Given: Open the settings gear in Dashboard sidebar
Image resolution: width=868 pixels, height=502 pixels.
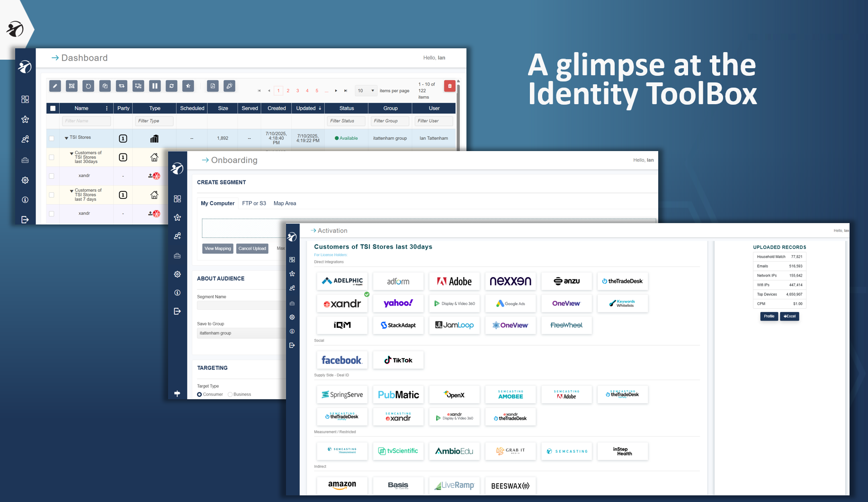Looking at the screenshot, I should [x=25, y=180].
